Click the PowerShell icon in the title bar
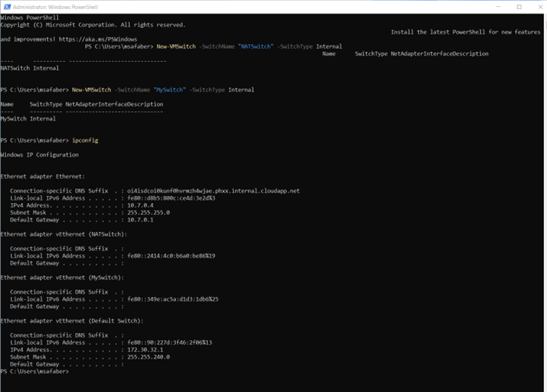The height and width of the screenshot is (392, 547). click(7, 6)
